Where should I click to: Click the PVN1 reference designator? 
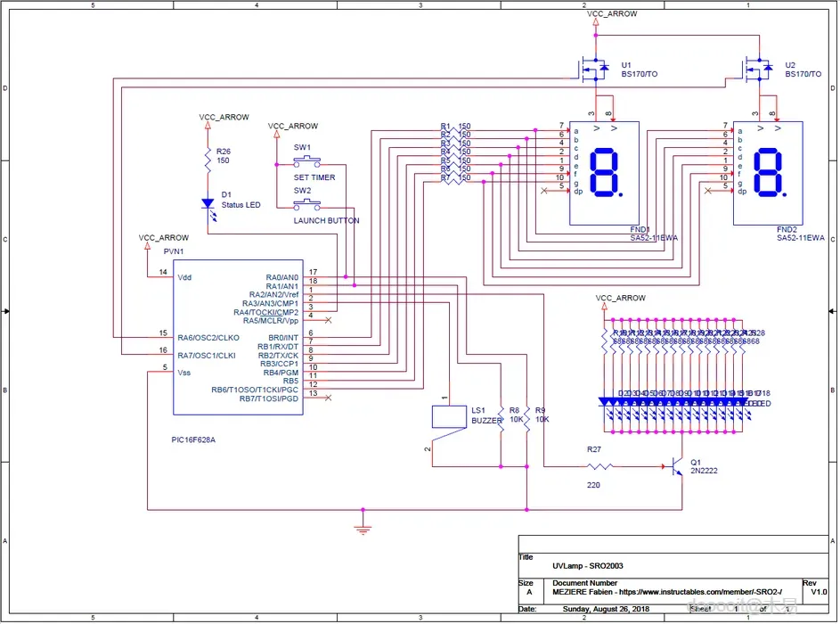point(174,250)
